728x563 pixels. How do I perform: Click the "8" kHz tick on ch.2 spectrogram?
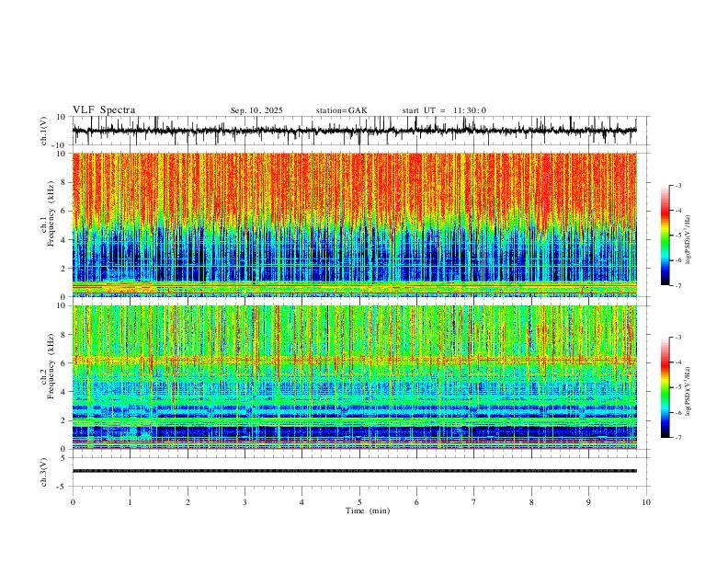click(x=63, y=335)
